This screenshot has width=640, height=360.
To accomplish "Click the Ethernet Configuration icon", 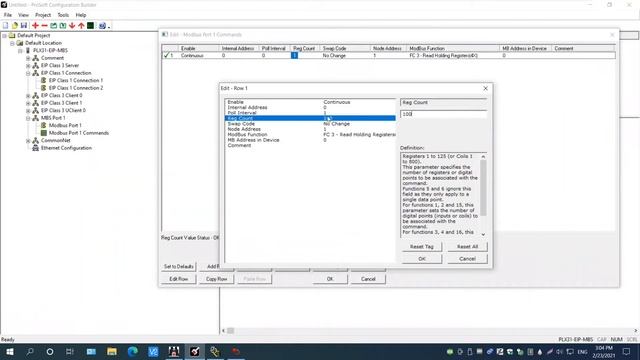I will click(x=36, y=148).
